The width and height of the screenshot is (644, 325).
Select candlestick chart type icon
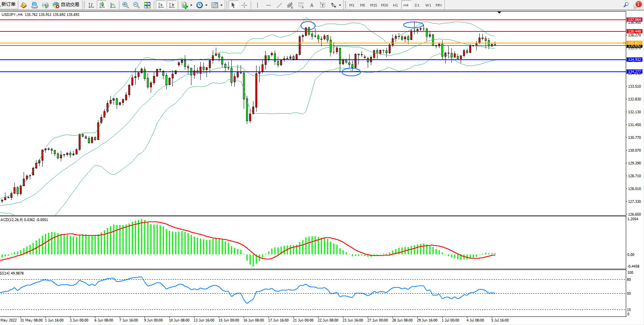pyautogui.click(x=102, y=5)
